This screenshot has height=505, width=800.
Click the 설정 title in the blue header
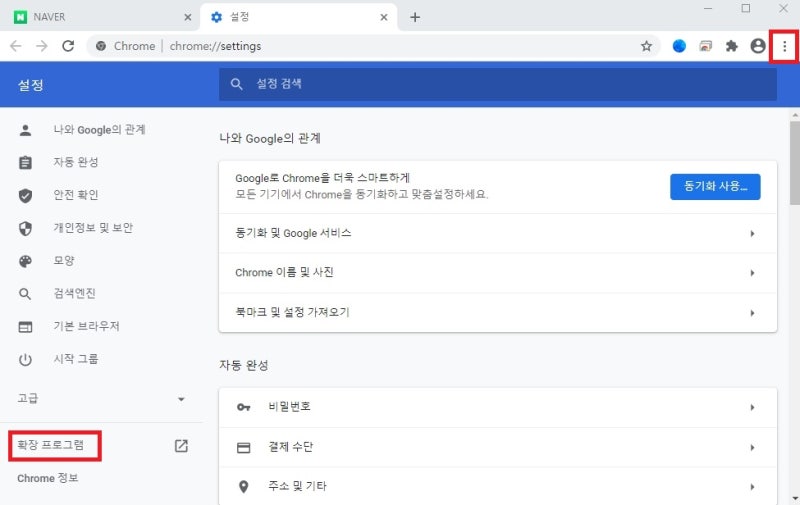[31, 85]
